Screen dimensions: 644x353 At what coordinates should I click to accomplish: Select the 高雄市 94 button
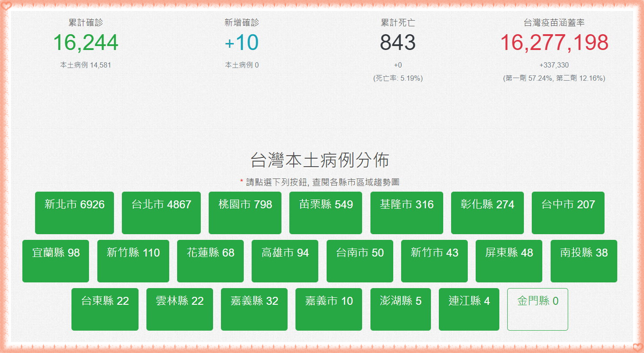point(285,261)
